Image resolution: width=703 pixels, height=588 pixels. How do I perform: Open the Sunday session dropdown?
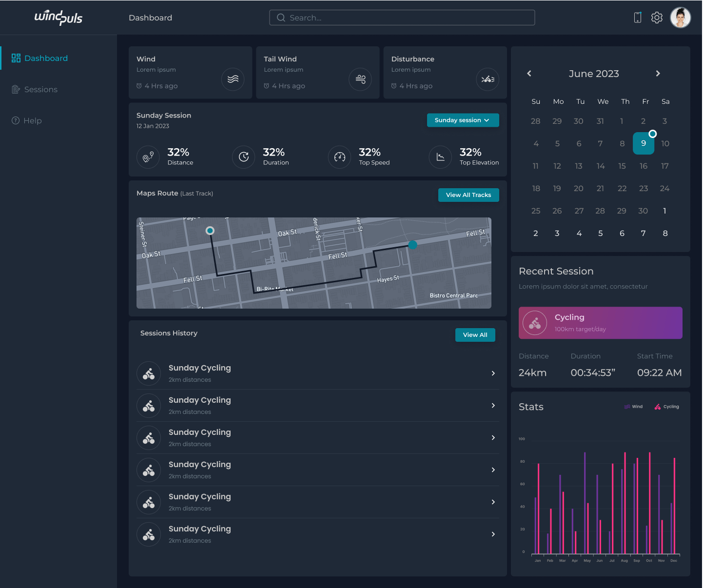463,120
